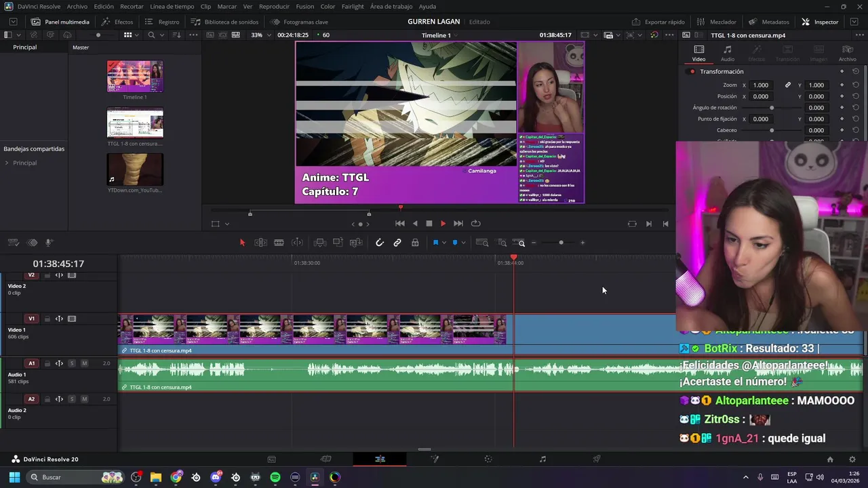The width and height of the screenshot is (868, 488).
Task: Select the Timeline 1 thumbnail
Action: pyautogui.click(x=135, y=76)
